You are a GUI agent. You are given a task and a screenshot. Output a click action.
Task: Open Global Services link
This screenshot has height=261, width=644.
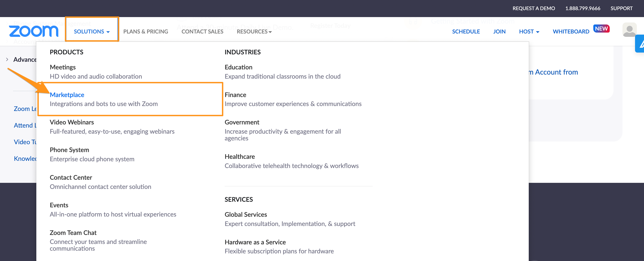pos(246,215)
